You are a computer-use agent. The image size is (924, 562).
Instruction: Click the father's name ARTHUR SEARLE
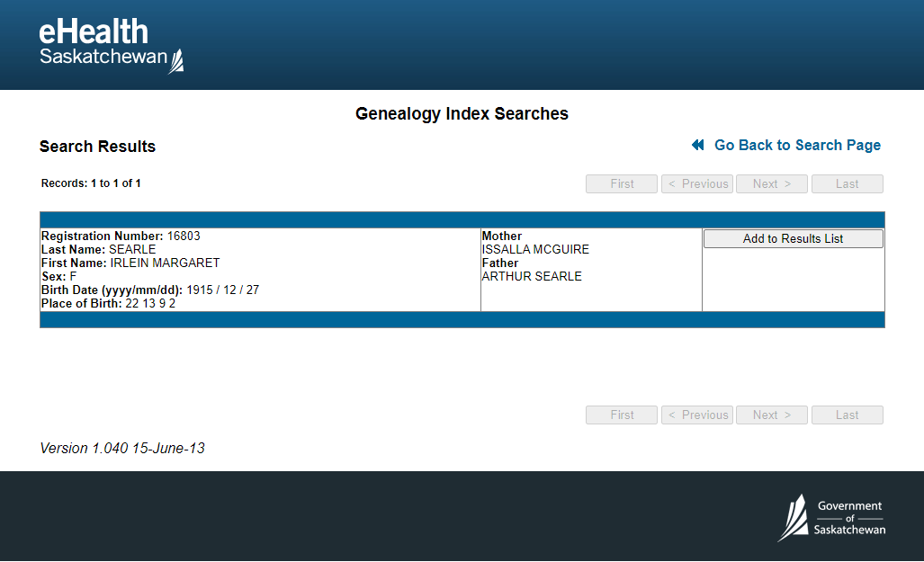[x=532, y=277]
